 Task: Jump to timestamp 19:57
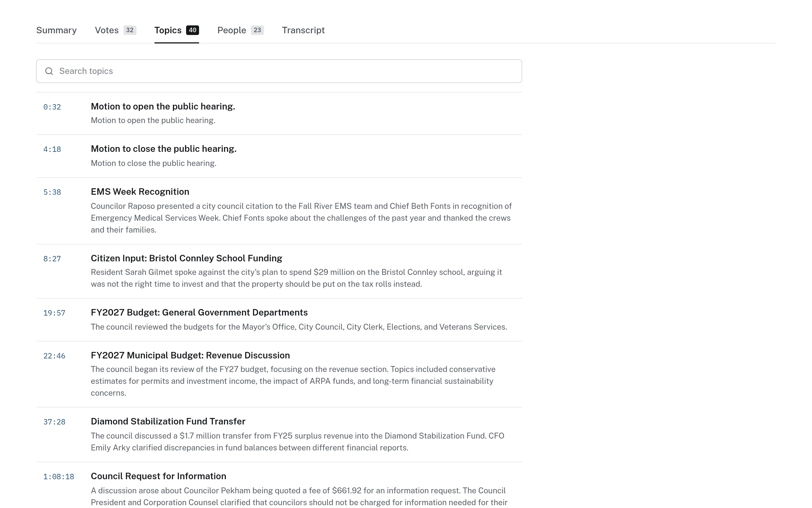54,313
